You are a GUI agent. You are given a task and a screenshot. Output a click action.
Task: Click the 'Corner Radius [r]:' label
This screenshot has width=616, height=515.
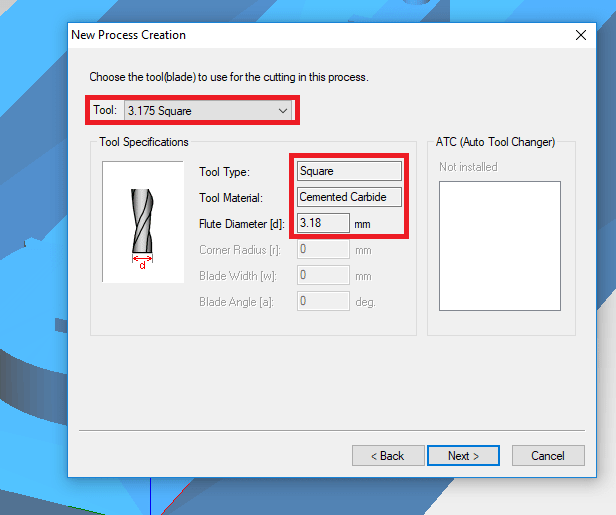[x=240, y=250]
